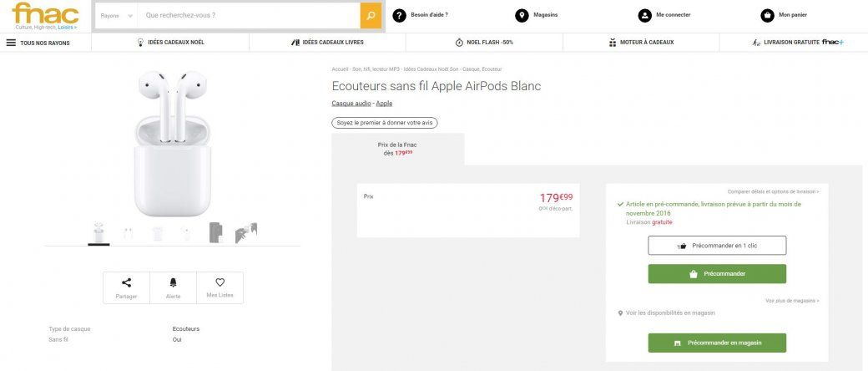Click the orange search magnifier button
Viewport: 868px width, 371px height.
[371, 15]
